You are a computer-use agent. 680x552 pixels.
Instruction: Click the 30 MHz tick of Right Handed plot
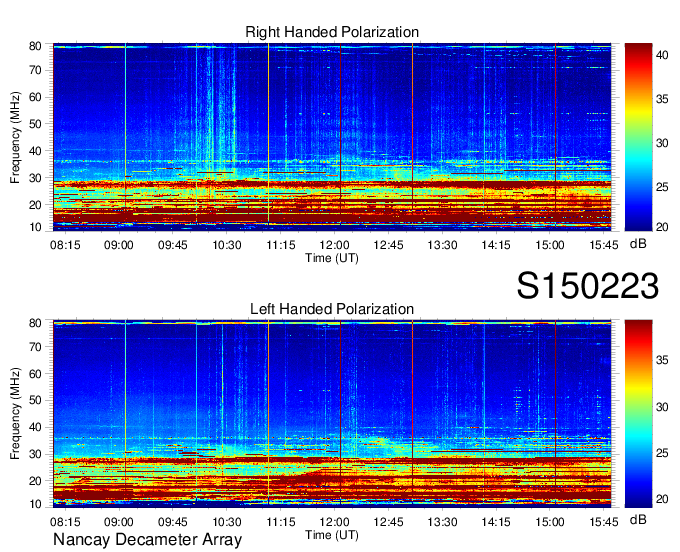[x=35, y=178]
